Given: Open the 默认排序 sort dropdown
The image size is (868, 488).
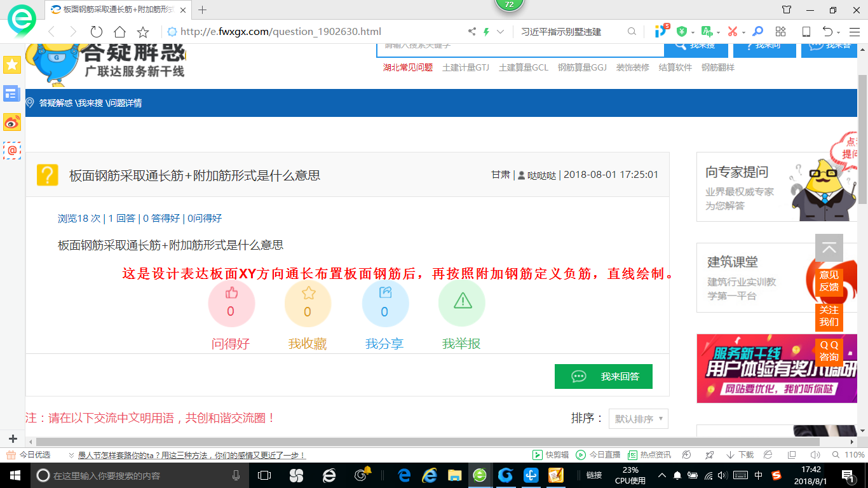Looking at the screenshot, I should pos(639,419).
